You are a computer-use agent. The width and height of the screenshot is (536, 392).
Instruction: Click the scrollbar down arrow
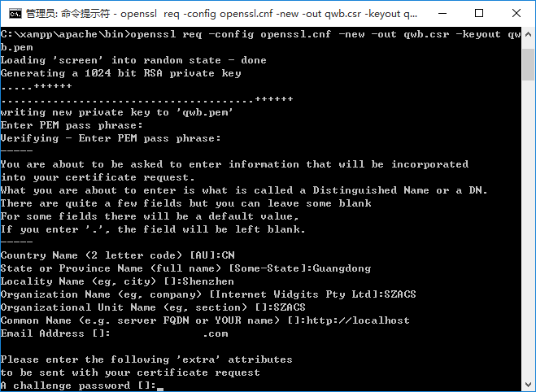[x=529, y=385]
